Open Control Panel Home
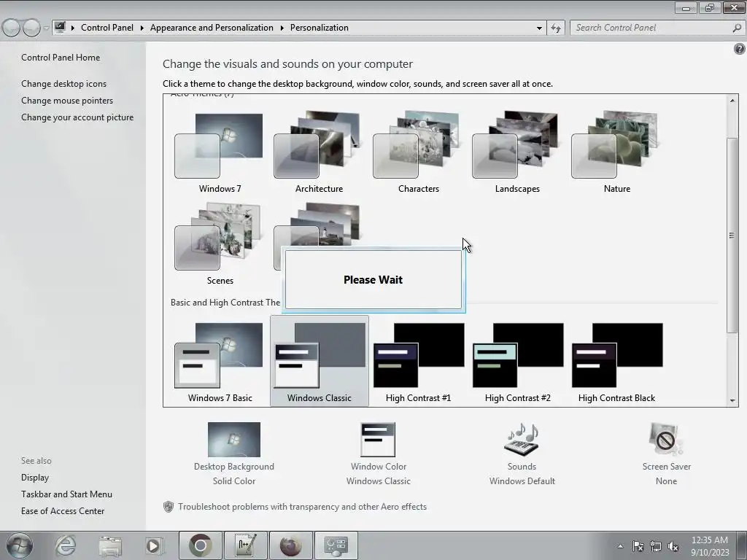 click(x=61, y=57)
